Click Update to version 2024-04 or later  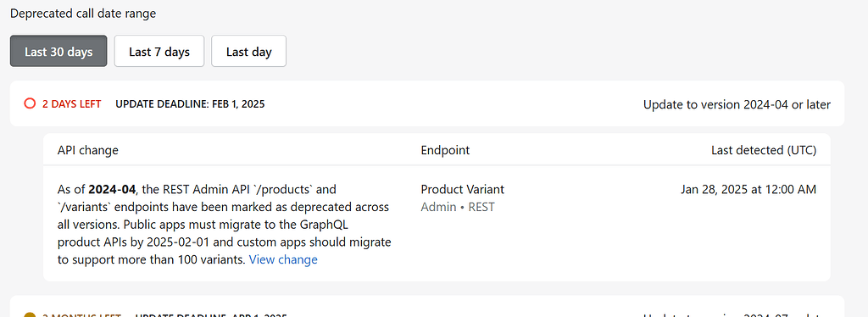[737, 104]
